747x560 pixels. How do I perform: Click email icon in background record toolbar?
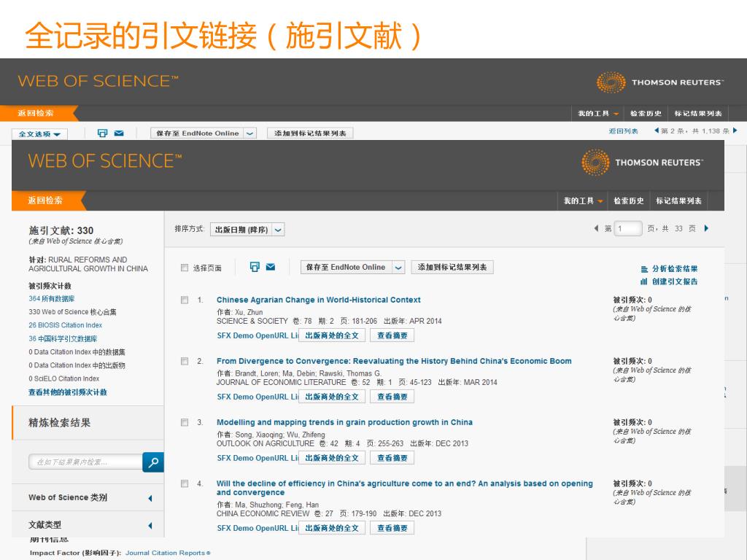coord(119,133)
